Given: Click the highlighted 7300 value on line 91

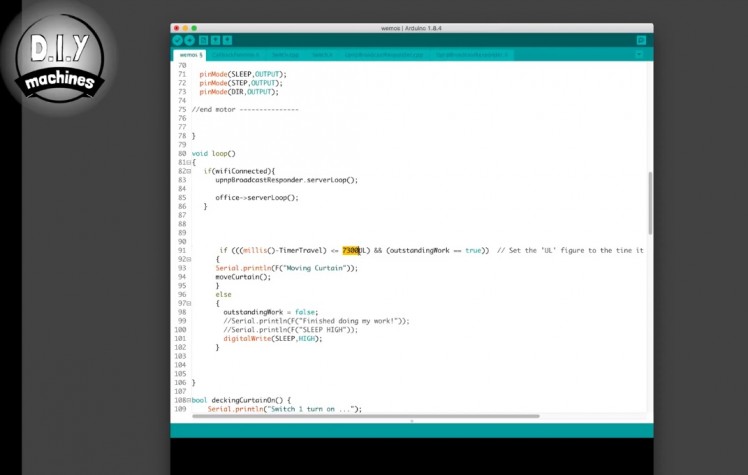Looking at the screenshot, I should click(x=352, y=250).
